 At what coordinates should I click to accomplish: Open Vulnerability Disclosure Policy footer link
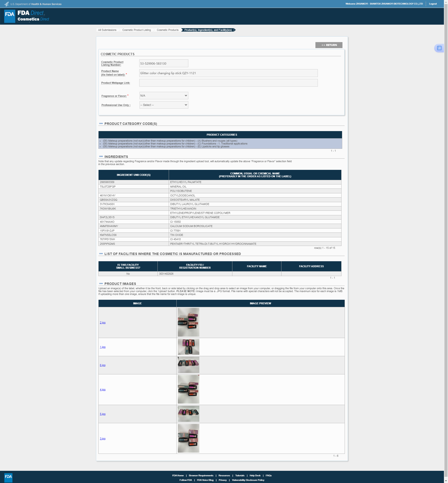click(x=248, y=480)
